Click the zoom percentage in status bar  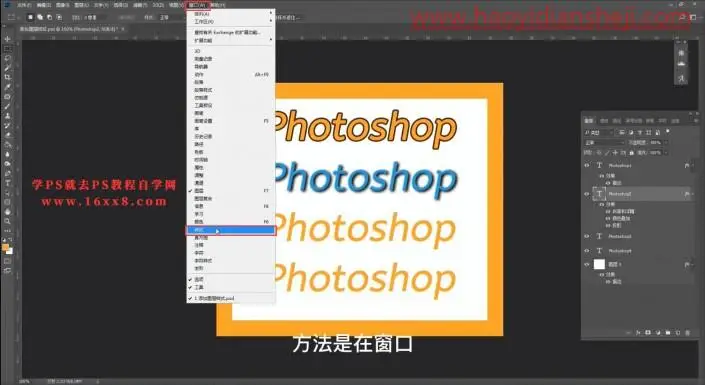pyautogui.click(x=24, y=381)
